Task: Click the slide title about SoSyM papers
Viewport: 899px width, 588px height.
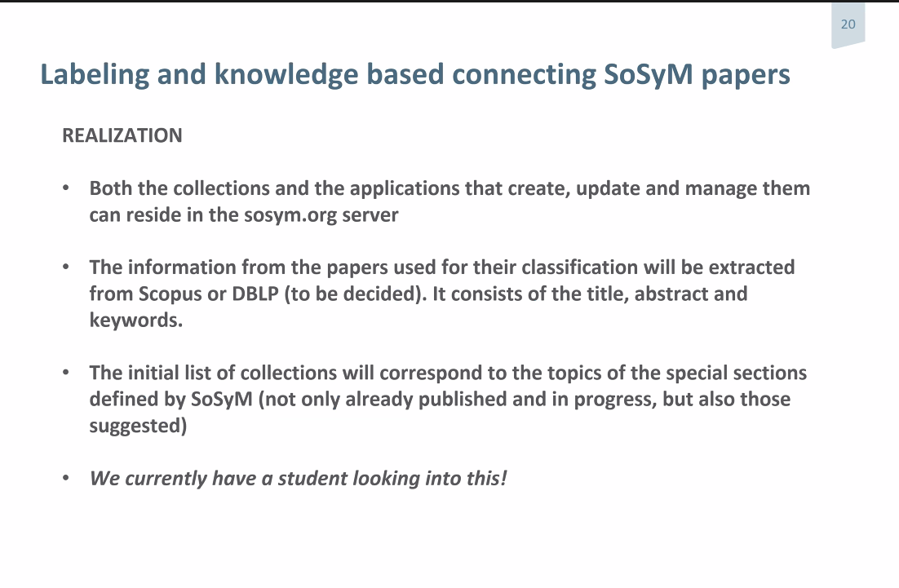Action: (x=415, y=75)
